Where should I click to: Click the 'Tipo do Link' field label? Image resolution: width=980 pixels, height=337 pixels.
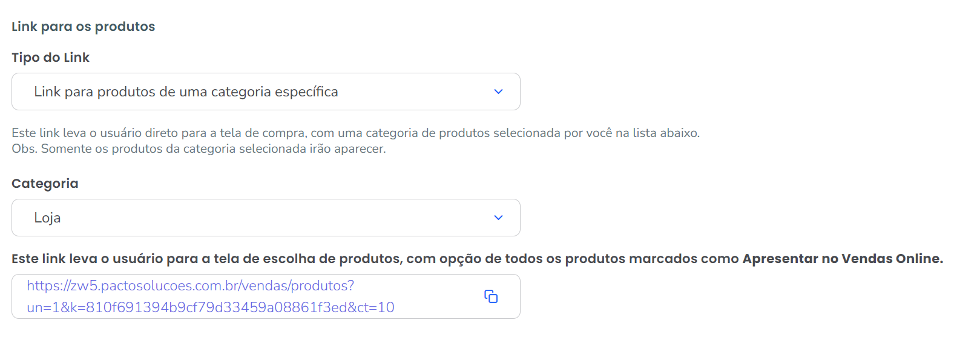click(x=50, y=58)
